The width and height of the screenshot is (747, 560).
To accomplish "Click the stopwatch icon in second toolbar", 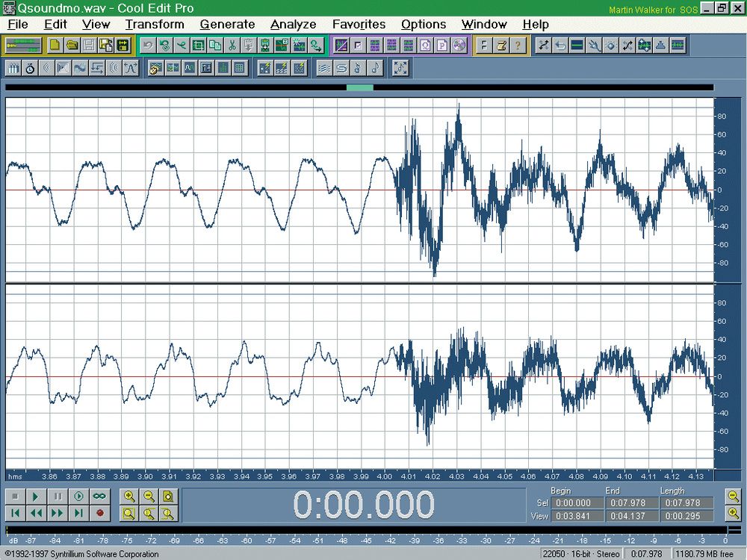I will point(30,69).
